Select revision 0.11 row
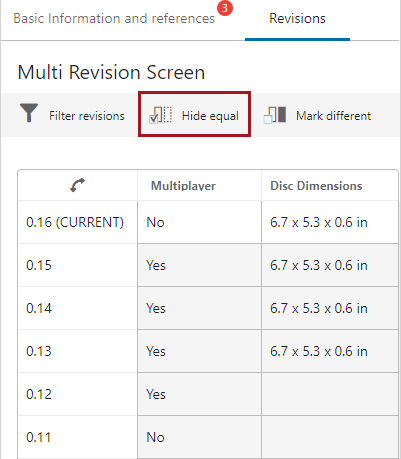 208,437
